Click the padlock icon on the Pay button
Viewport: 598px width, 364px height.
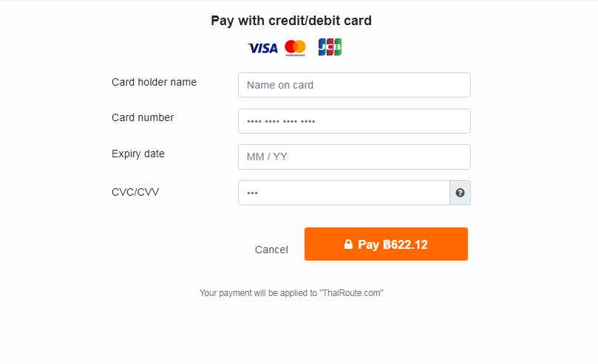pyautogui.click(x=348, y=244)
